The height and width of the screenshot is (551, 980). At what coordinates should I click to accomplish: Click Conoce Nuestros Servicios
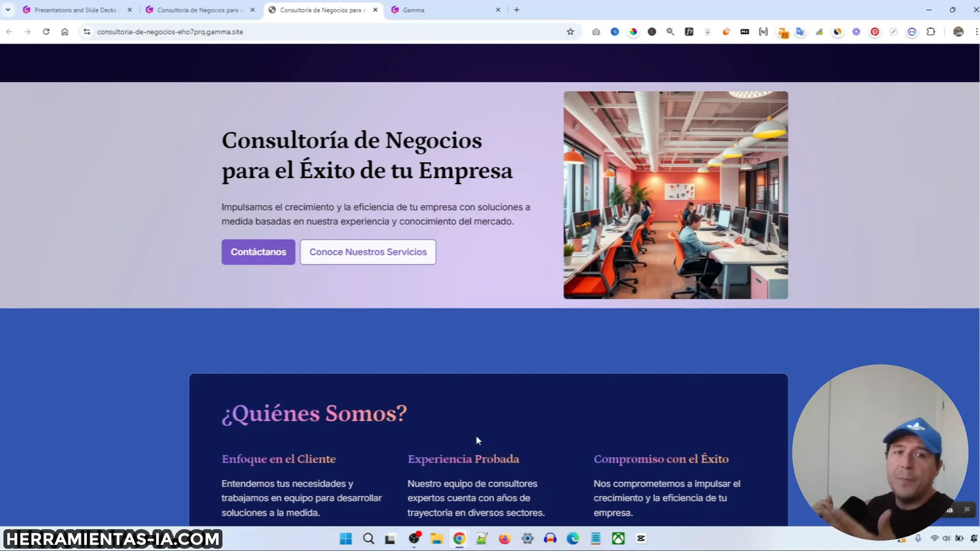[367, 252]
